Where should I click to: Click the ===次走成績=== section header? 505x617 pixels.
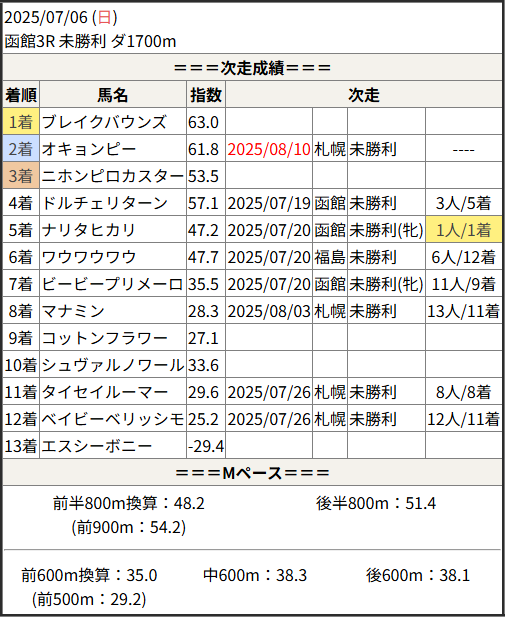[x=252, y=68]
